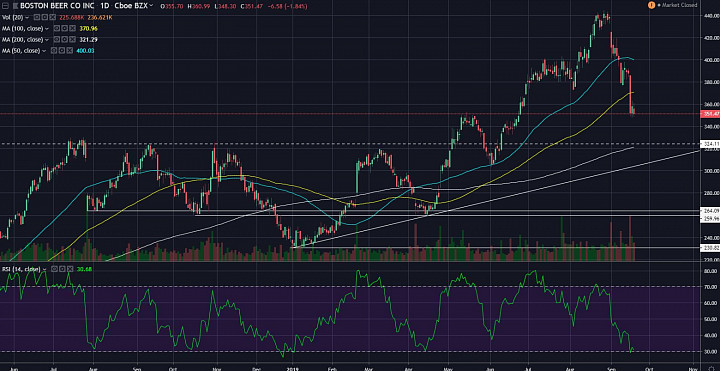This screenshot has width=720, height=371.
Task: Click the white MA 200 value 321.29
Action: pos(89,39)
